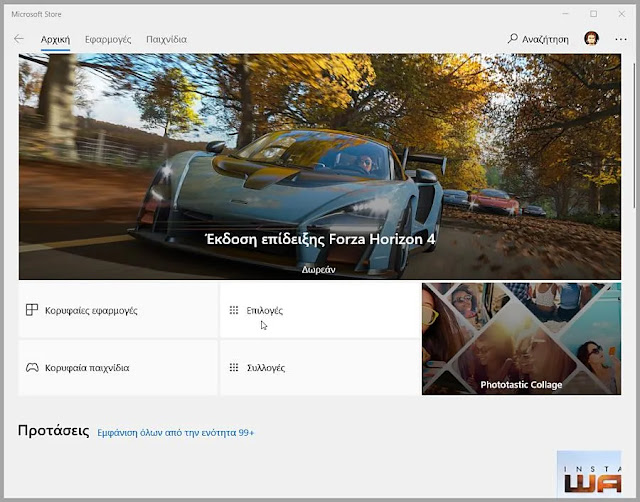This screenshot has width=640, height=502.
Task: Open the Phototastic Collage tile
Action: pos(522,339)
